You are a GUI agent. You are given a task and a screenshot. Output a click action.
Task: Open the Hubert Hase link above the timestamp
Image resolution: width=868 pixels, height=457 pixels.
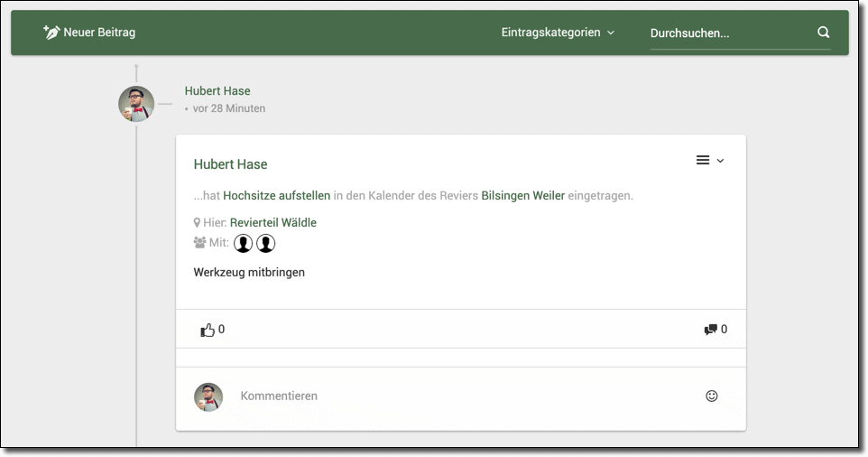pos(217,91)
